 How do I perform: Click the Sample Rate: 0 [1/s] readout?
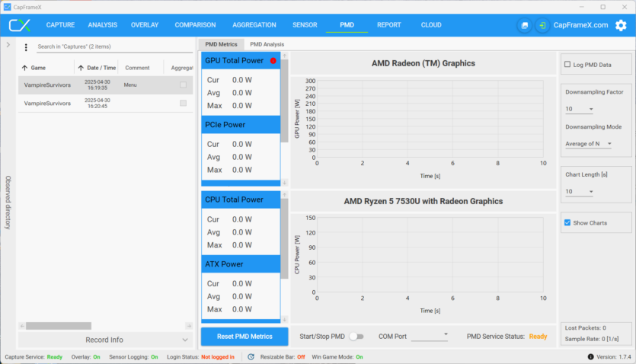(592, 339)
